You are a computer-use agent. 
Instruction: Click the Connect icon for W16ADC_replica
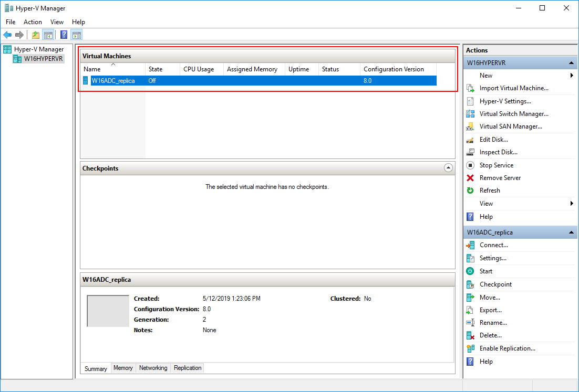(x=470, y=245)
